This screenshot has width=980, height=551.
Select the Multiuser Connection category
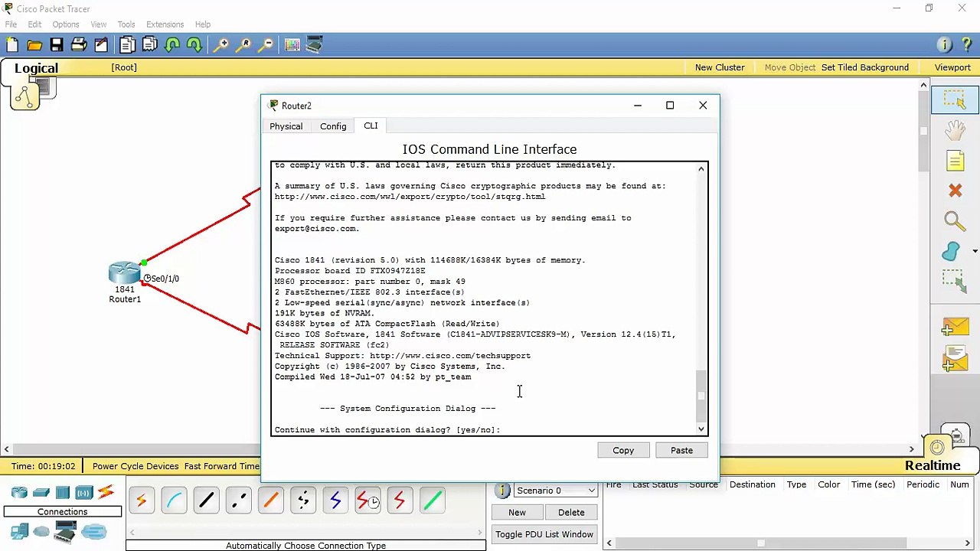point(94,531)
